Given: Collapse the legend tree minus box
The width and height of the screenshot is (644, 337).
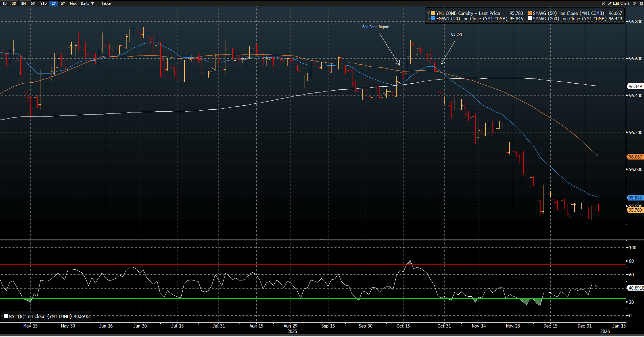Looking at the screenshot, I should tap(429, 13).
